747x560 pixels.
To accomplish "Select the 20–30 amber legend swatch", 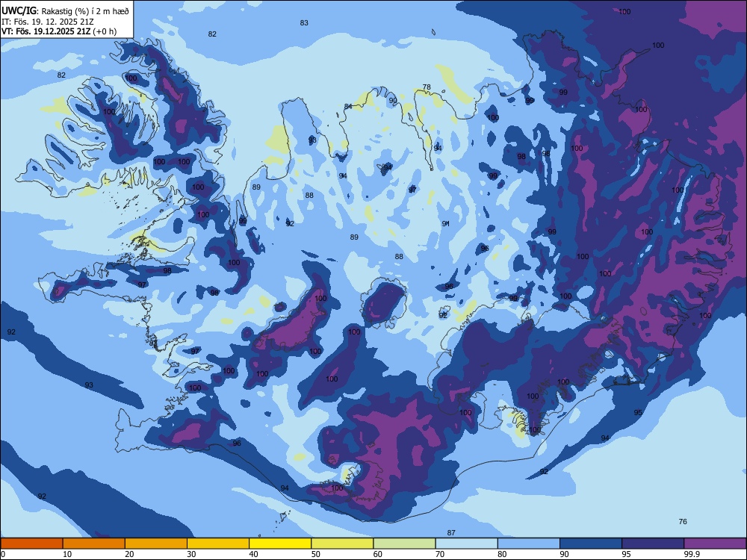I will click(156, 544).
